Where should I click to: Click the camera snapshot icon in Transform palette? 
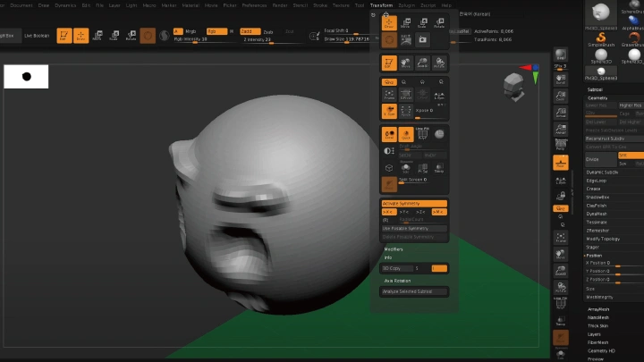[x=422, y=40]
